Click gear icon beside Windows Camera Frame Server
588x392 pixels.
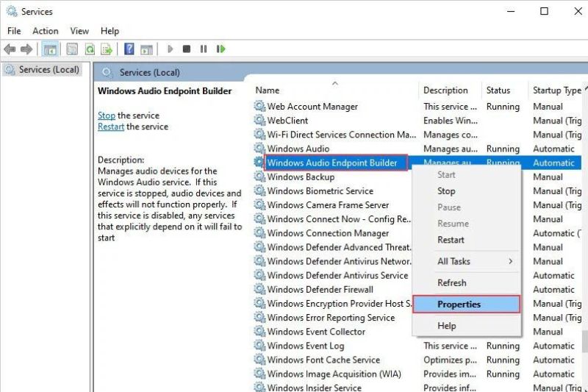tap(259, 204)
